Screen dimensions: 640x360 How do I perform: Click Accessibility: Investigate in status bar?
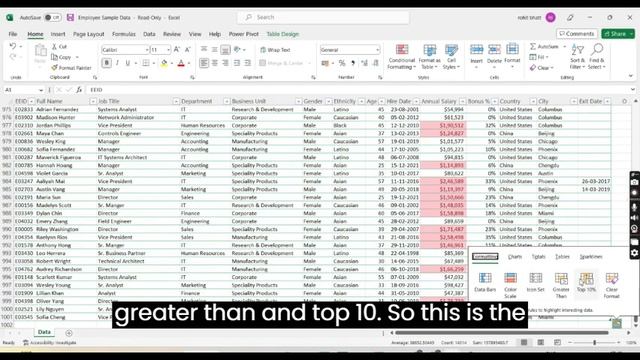click(x=50, y=343)
